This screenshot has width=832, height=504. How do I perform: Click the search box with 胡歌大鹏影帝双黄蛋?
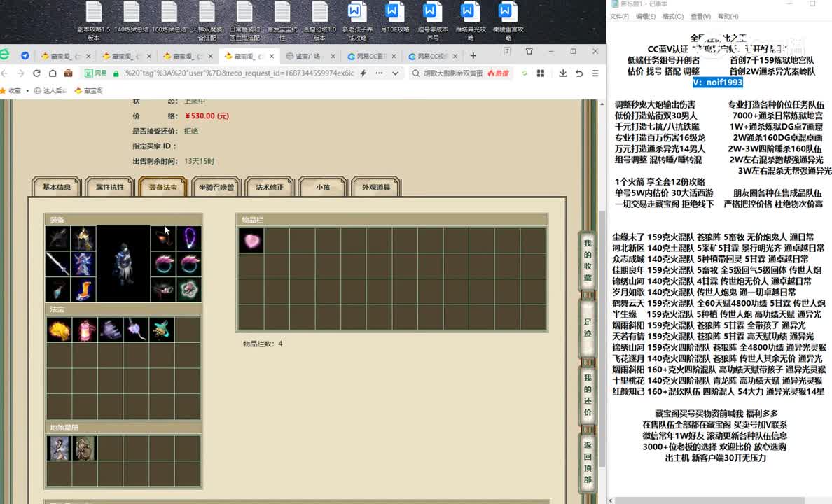point(453,73)
